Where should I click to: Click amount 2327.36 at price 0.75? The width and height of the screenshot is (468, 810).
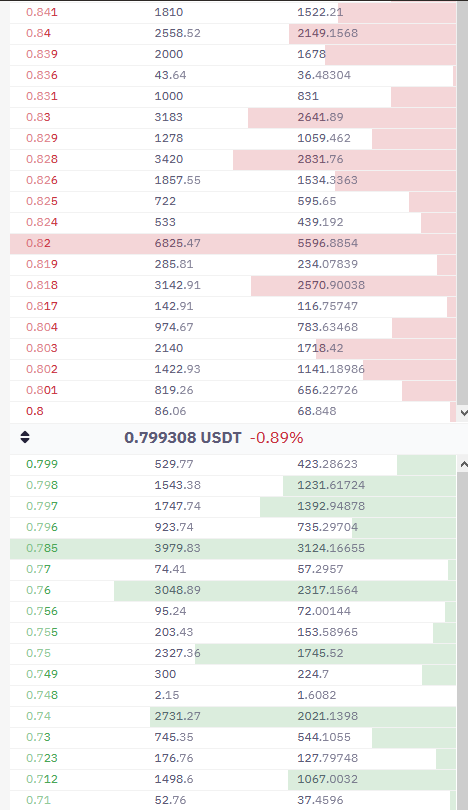(x=177, y=653)
